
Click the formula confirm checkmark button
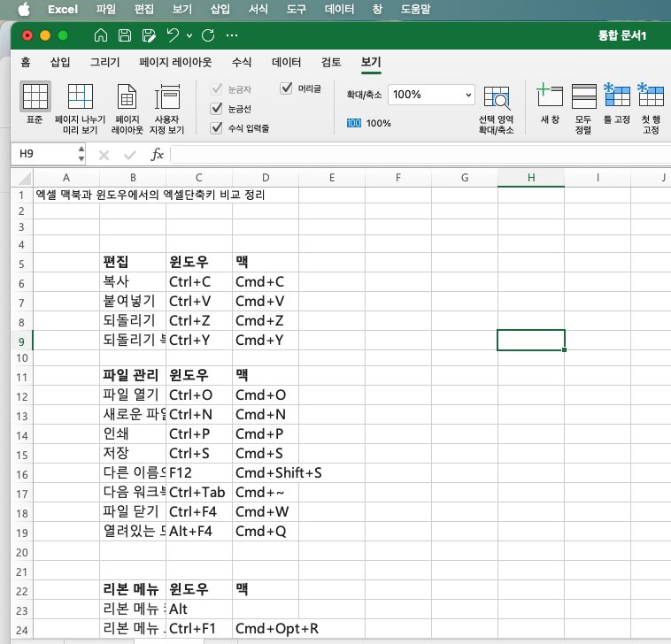click(129, 155)
